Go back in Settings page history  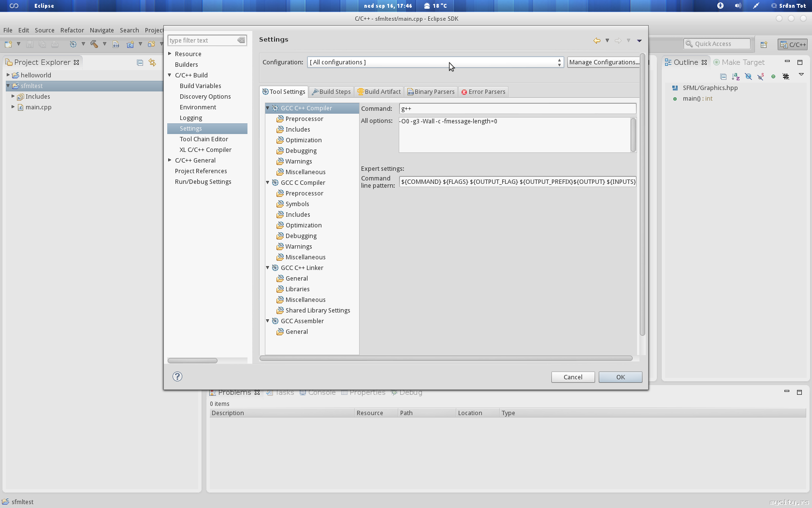[597, 41]
